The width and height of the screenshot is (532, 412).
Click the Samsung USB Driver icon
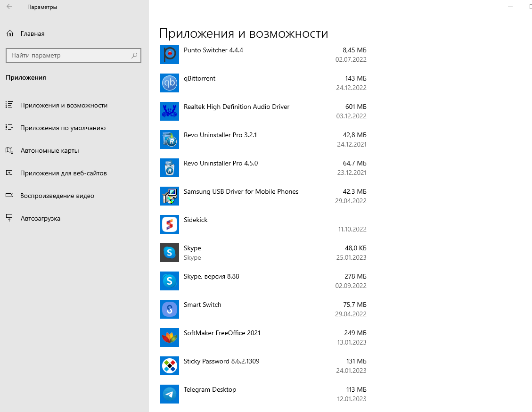(x=169, y=196)
